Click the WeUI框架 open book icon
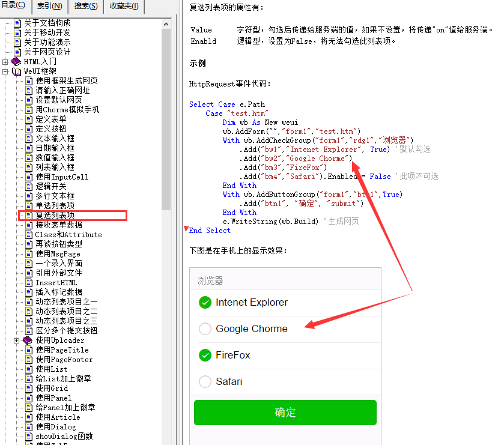The image size is (504, 445). (16, 71)
